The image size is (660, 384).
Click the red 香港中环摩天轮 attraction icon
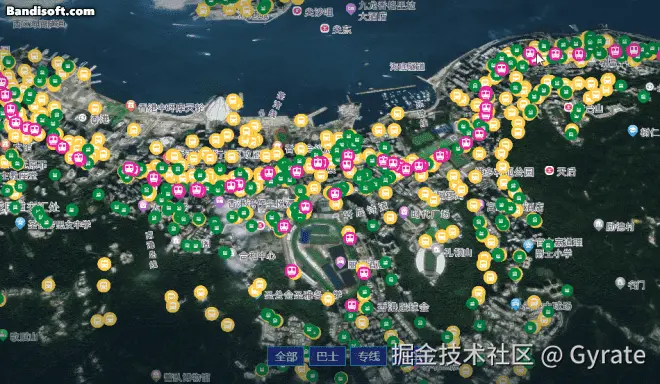[x=131, y=105]
